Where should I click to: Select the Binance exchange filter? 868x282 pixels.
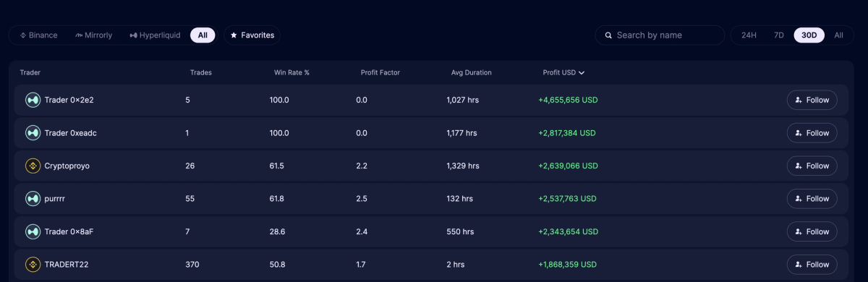click(x=38, y=35)
